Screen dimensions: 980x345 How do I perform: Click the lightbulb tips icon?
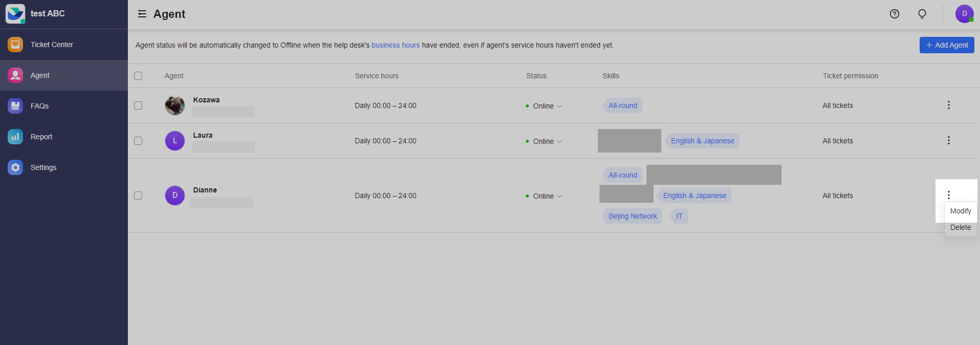click(922, 14)
